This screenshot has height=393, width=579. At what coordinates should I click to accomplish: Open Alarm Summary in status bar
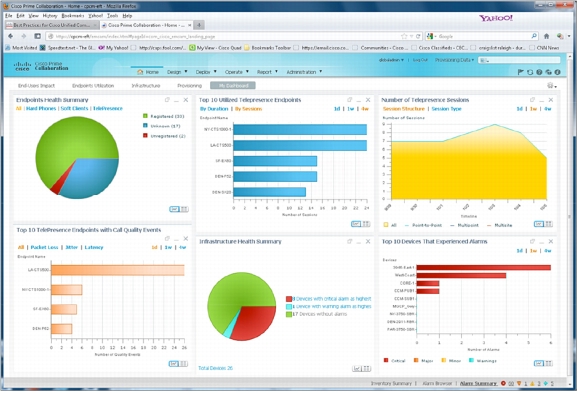pos(479,383)
